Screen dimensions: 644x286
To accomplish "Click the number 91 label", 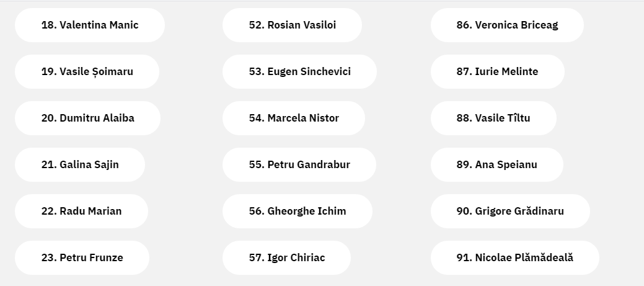I will click(464, 257).
